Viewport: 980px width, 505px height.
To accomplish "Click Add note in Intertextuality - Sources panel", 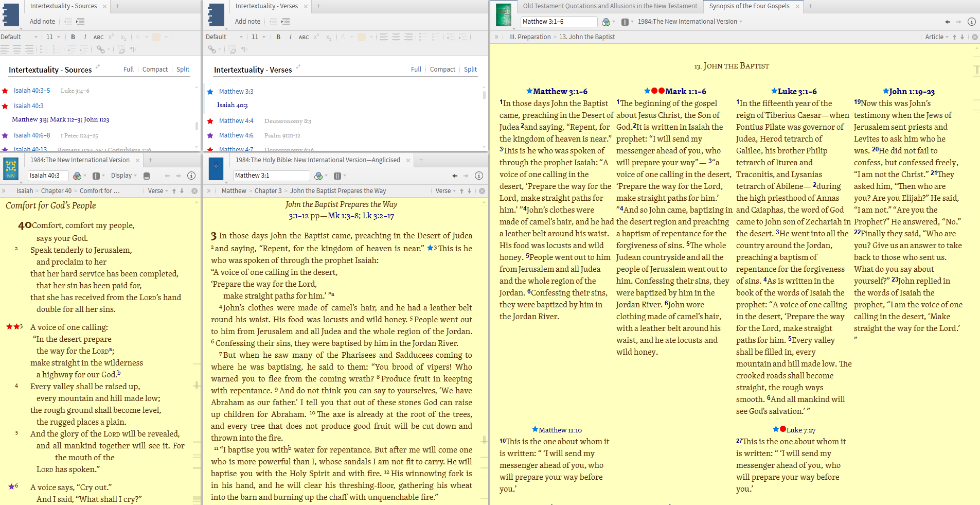I will pos(42,22).
